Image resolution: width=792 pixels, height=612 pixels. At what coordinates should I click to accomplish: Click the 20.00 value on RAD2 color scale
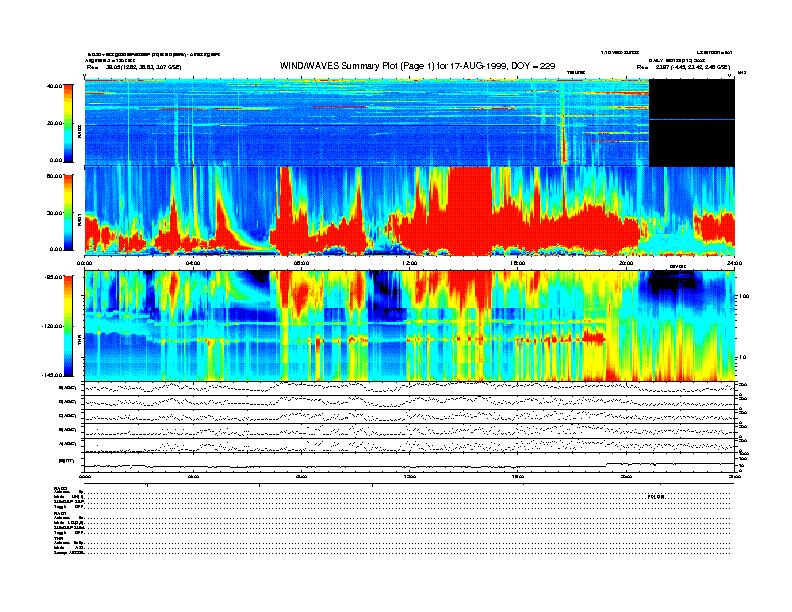click(54, 123)
